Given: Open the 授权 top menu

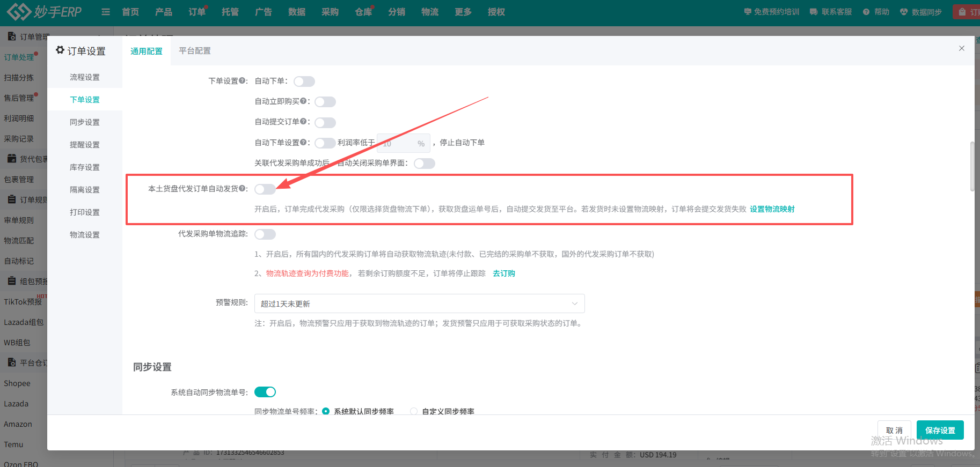Looking at the screenshot, I should pyautogui.click(x=496, y=12).
